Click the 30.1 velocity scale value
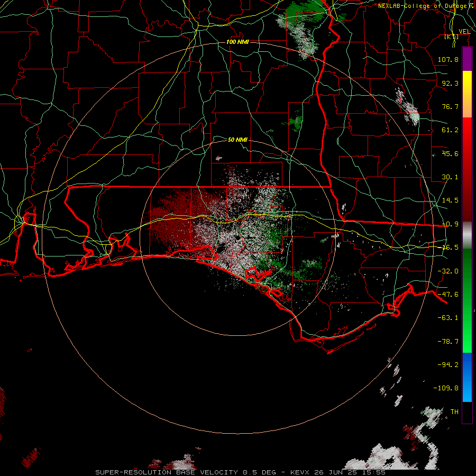 (x=450, y=177)
